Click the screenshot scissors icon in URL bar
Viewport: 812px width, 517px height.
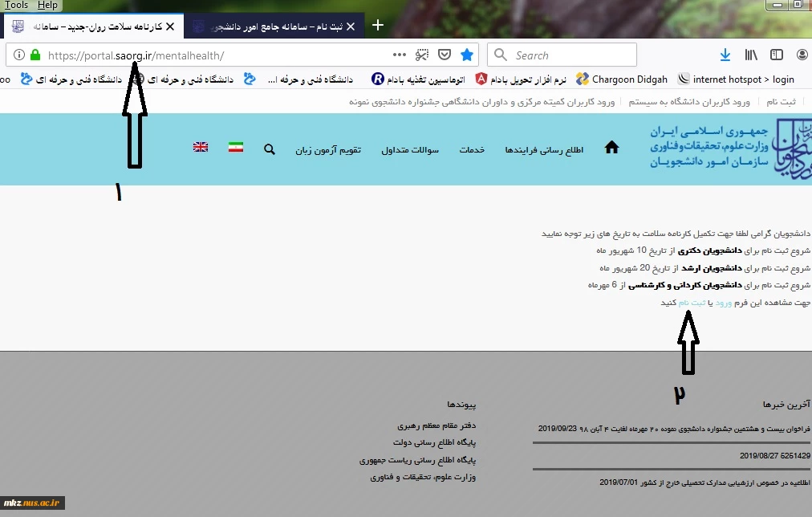tap(422, 55)
